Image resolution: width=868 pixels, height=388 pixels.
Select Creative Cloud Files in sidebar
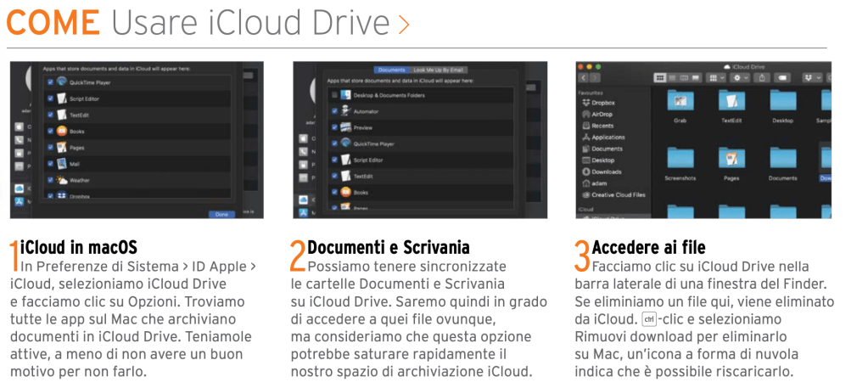619,194
